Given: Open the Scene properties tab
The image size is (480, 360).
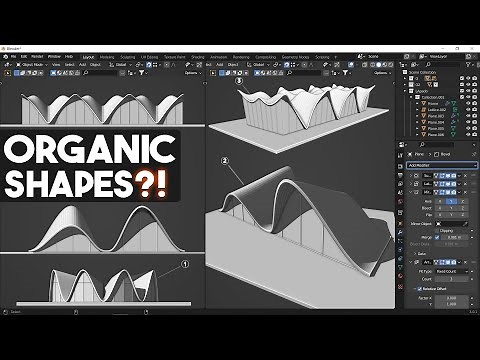Looking at the screenshot, I should pyautogui.click(x=400, y=192).
